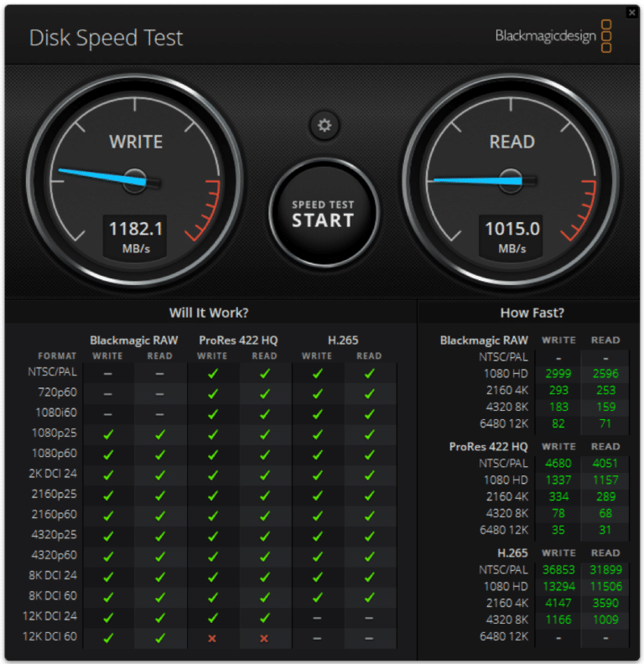Click H.265 4320 8K write value 1166
644x664 pixels.
tap(558, 620)
